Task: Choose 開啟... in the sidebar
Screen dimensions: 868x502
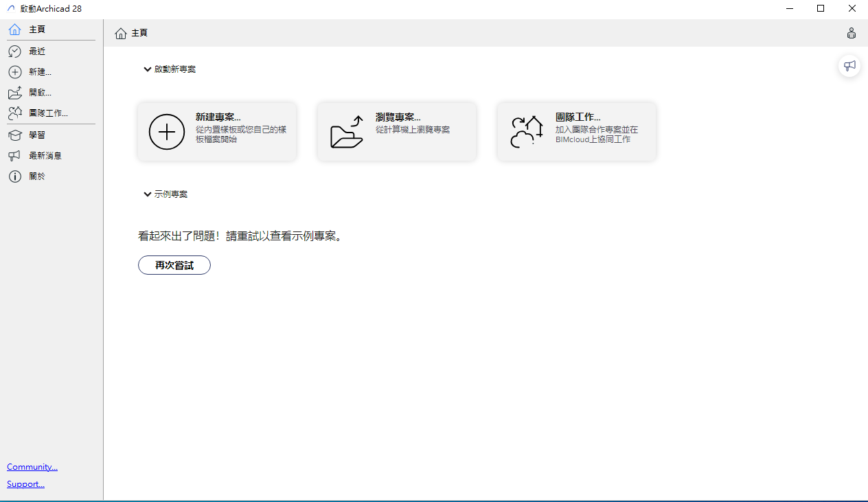Action: 52,93
